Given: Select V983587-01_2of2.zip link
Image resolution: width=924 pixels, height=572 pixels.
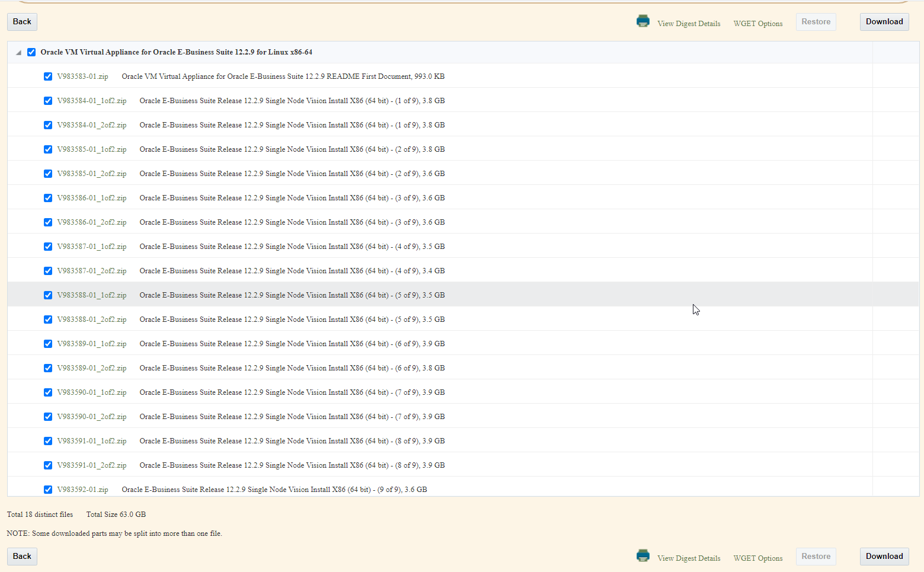Looking at the screenshot, I should (x=92, y=271).
